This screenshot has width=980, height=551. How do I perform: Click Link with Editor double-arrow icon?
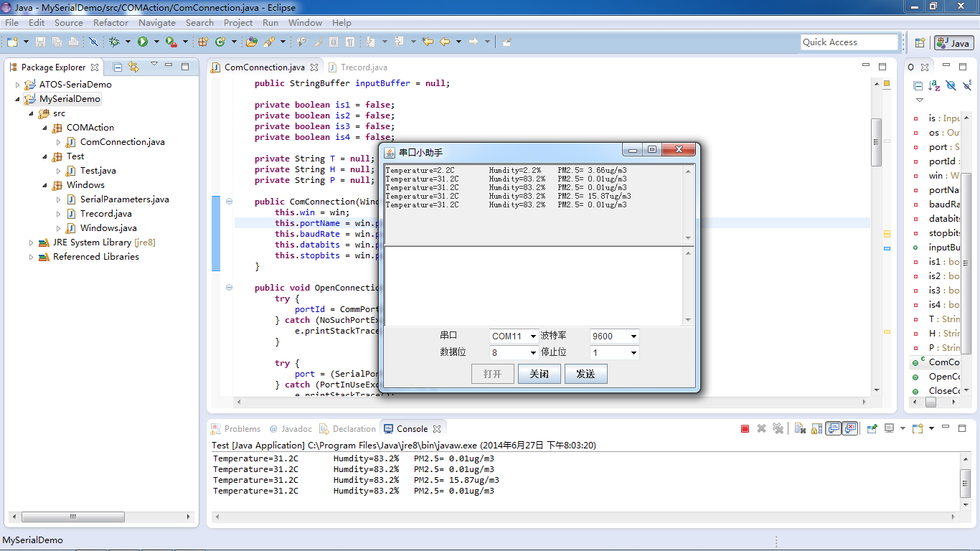pos(133,67)
